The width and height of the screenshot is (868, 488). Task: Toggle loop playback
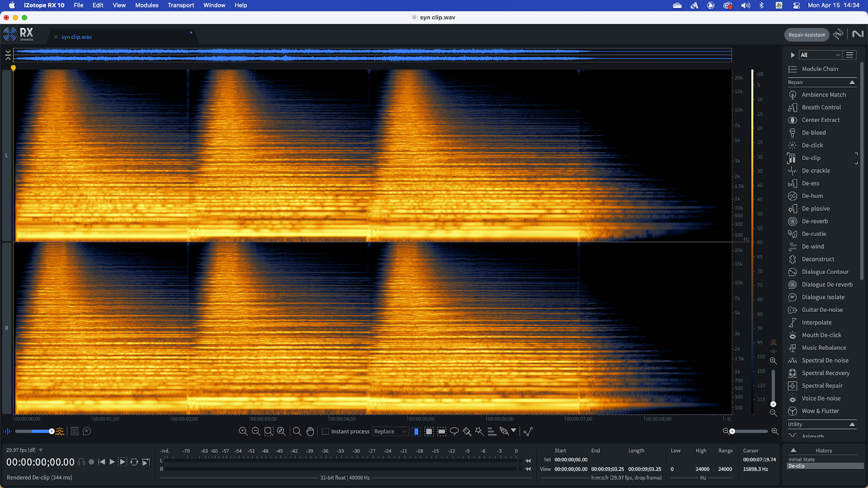(134, 462)
